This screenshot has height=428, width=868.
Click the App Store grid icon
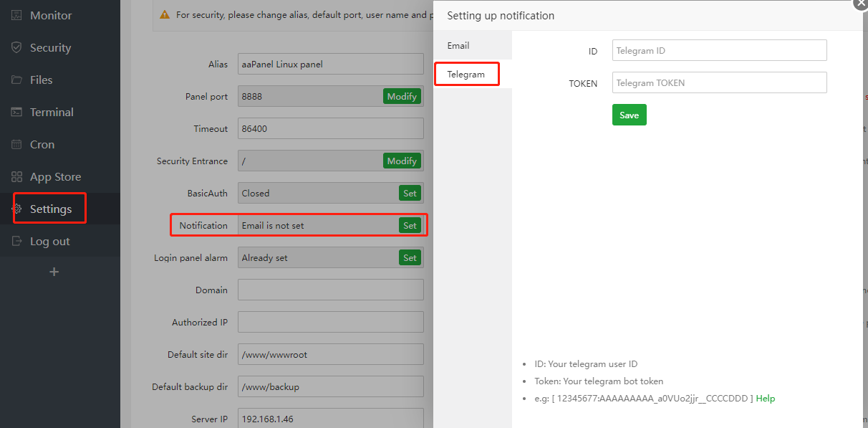pyautogui.click(x=16, y=176)
